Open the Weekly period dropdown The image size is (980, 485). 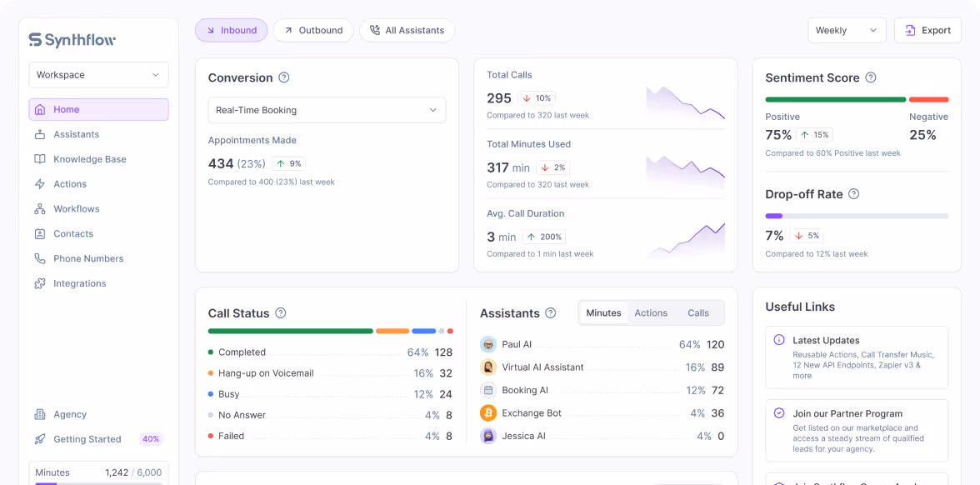pyautogui.click(x=847, y=30)
